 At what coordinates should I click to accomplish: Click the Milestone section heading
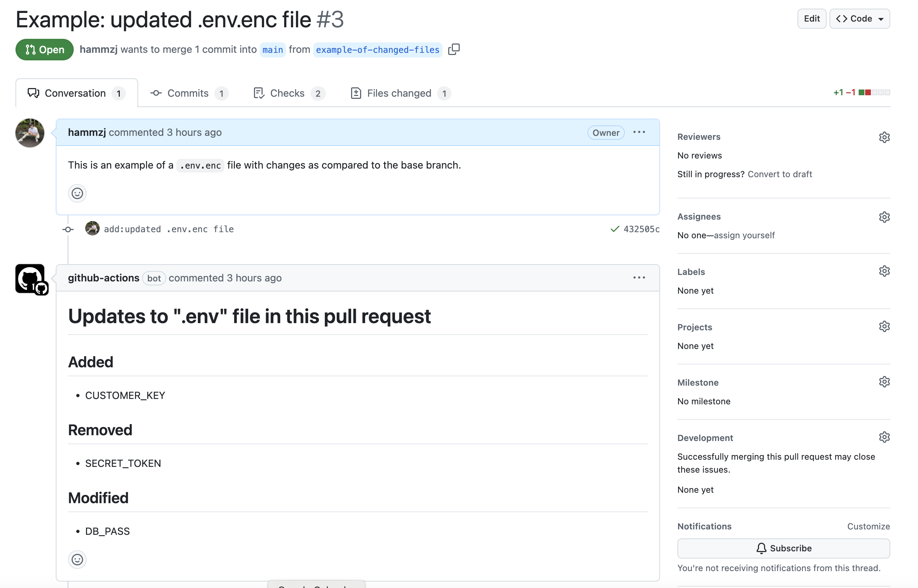point(697,382)
